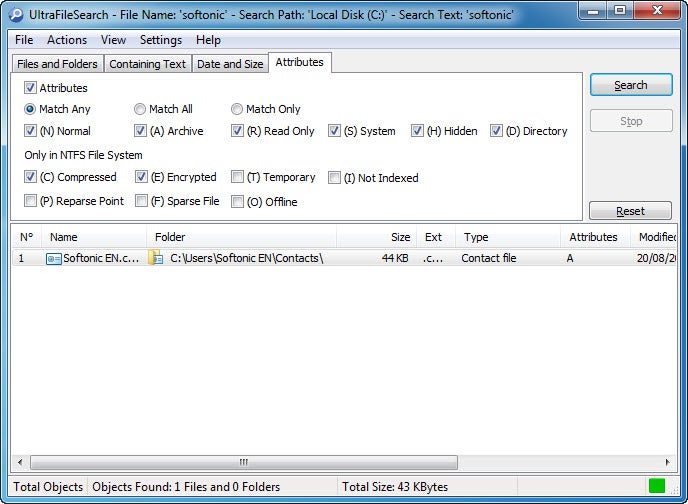Viewport: 688px width, 504px height.
Task: Uncheck the (A) Archive attribute
Action: coord(140,131)
